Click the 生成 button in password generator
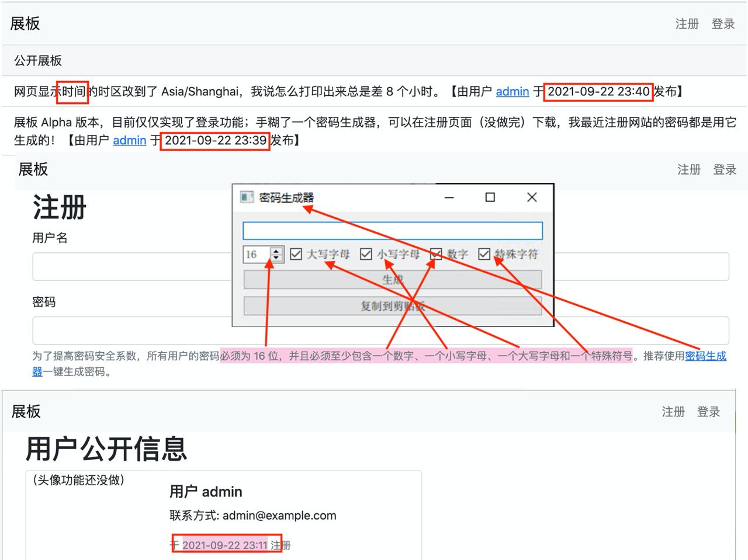Image resolution: width=748 pixels, height=560 pixels. point(393,279)
